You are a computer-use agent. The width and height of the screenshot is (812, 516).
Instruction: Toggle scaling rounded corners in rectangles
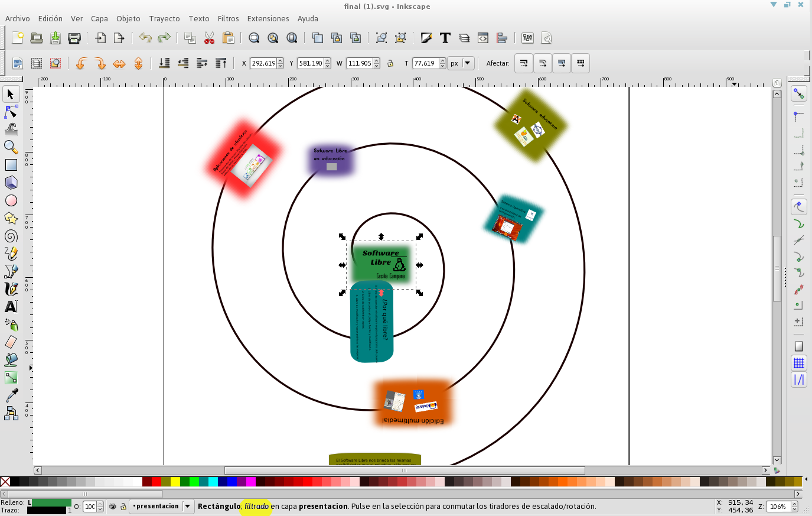click(x=543, y=63)
